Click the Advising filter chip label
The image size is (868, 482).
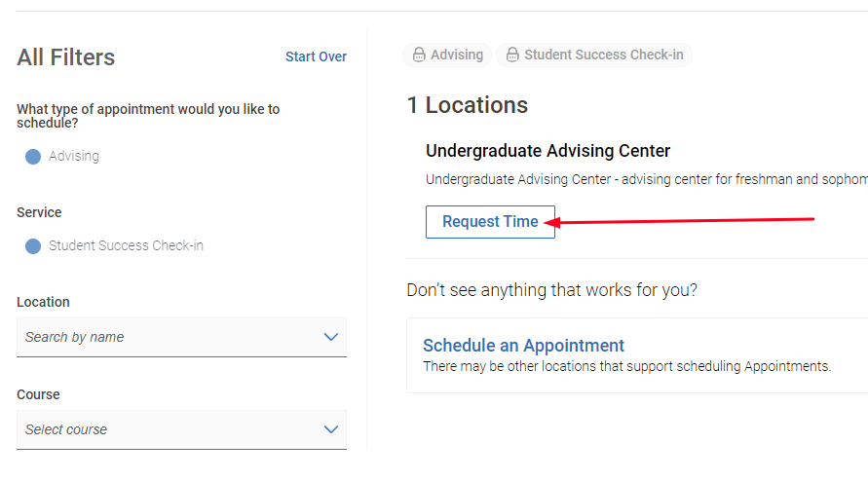pyautogui.click(x=457, y=56)
